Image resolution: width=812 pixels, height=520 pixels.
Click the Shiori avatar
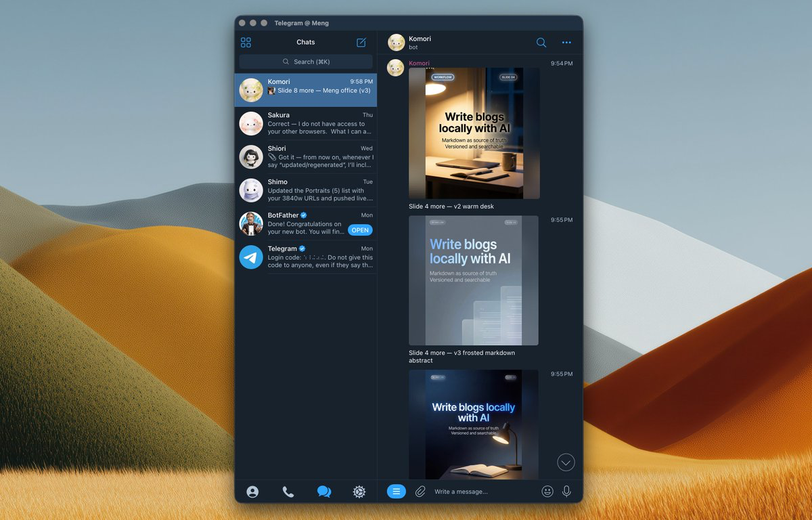pos(251,157)
